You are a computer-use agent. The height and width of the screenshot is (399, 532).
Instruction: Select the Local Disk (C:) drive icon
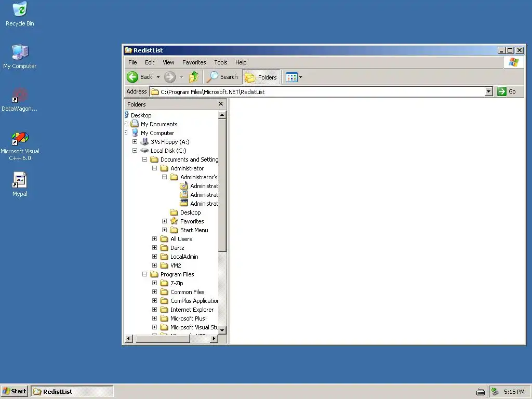(144, 151)
